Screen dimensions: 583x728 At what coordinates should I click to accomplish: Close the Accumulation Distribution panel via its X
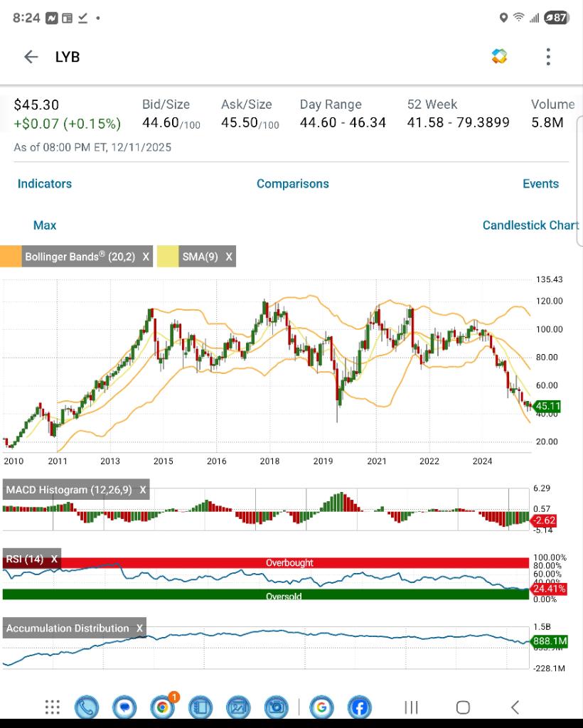pyautogui.click(x=139, y=628)
